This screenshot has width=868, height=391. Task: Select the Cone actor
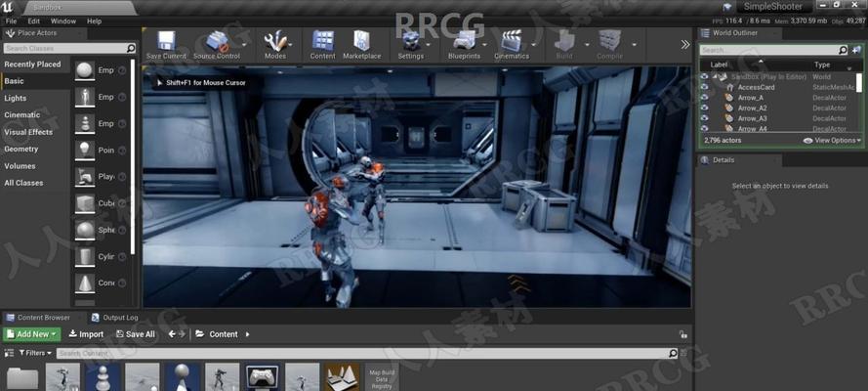click(x=85, y=283)
